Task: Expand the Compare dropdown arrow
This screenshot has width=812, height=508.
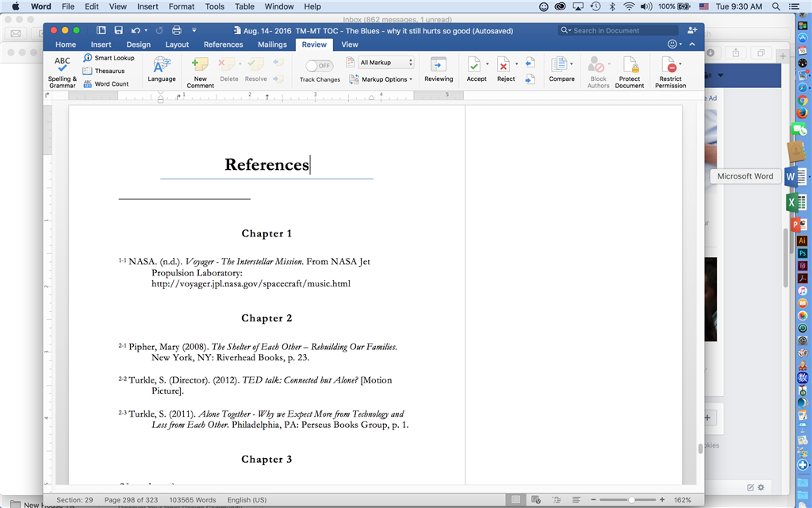Action: (571, 63)
